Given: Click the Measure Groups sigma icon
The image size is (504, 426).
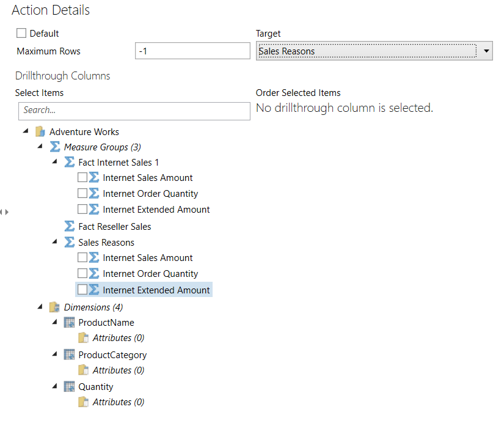Looking at the screenshot, I should (55, 147).
